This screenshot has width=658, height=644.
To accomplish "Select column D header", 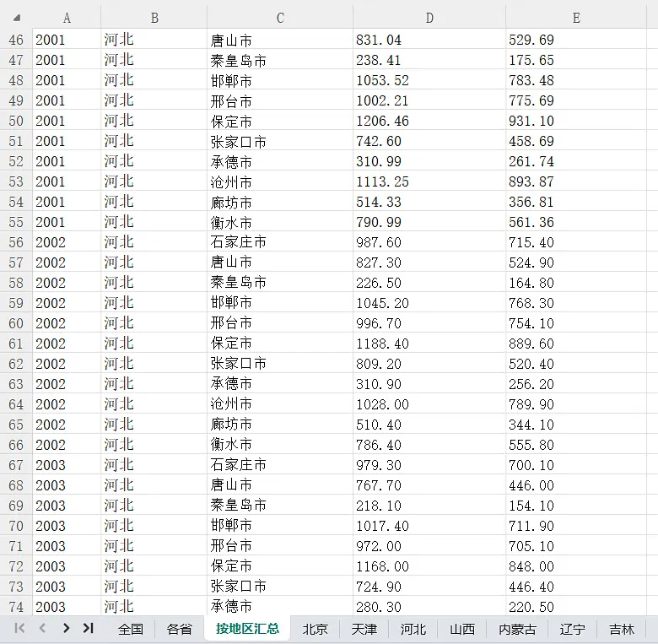I will click(429, 18).
